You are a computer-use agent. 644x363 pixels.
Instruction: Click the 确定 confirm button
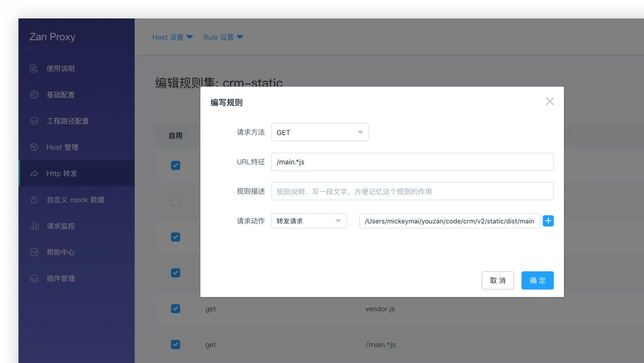(x=537, y=280)
